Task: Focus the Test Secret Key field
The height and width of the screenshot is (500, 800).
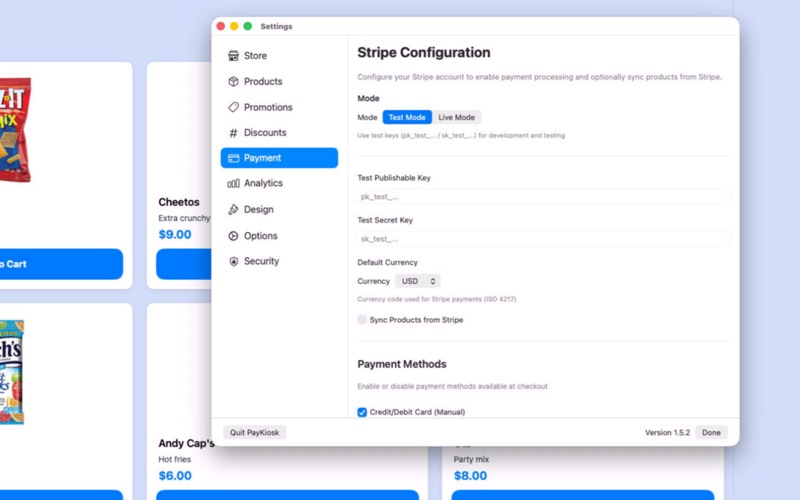Action: 543,239
